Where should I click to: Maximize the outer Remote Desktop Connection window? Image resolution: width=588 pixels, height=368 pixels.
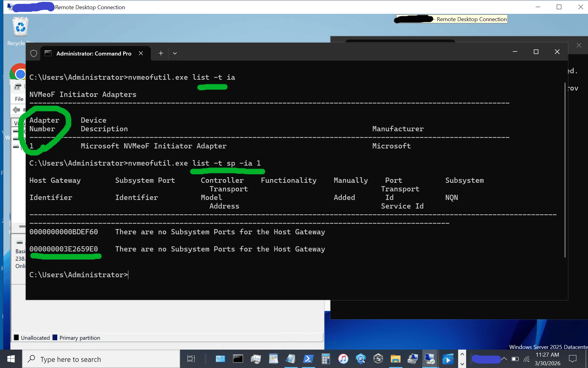[559, 7]
